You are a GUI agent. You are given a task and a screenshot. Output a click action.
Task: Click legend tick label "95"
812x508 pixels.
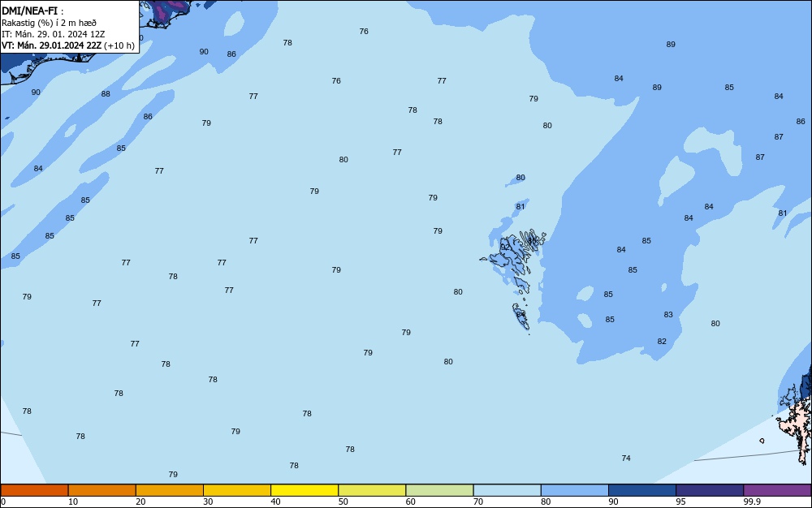coord(680,502)
